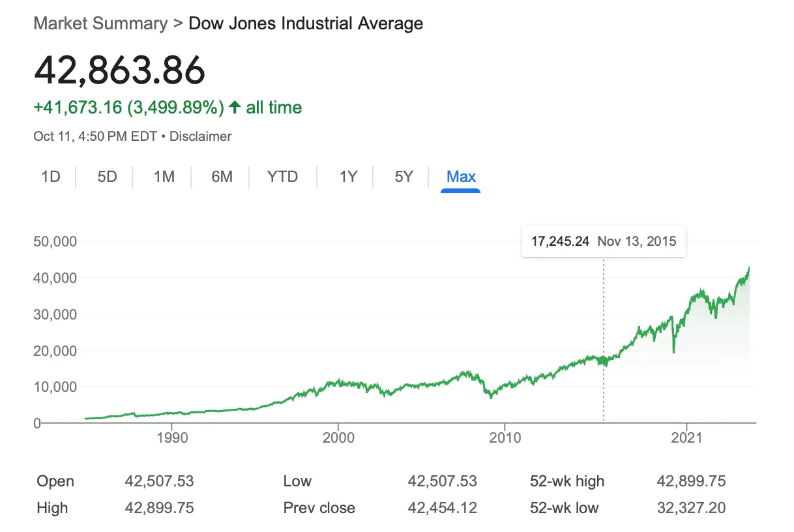Image resolution: width=794 pixels, height=532 pixels.
Task: Switch chart to 1Y range
Action: click(348, 177)
